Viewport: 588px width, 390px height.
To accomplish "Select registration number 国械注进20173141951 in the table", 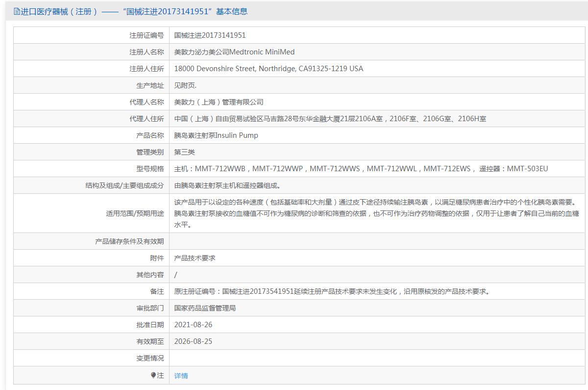I will click(x=210, y=35).
